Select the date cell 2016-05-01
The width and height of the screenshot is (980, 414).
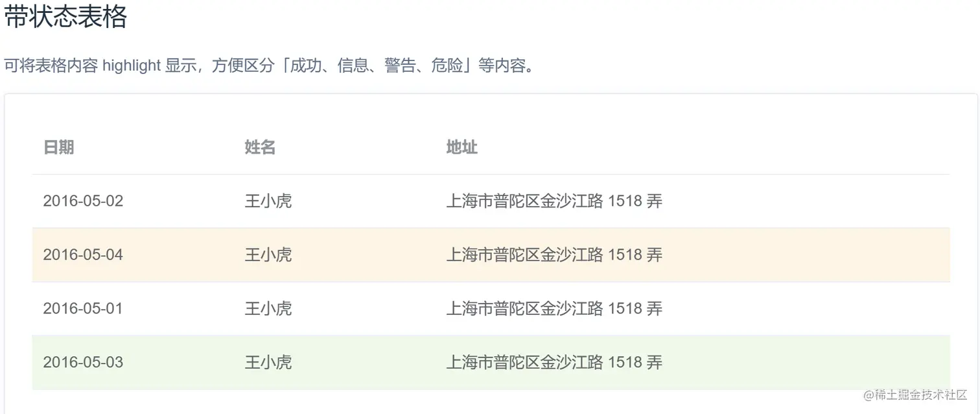83,309
